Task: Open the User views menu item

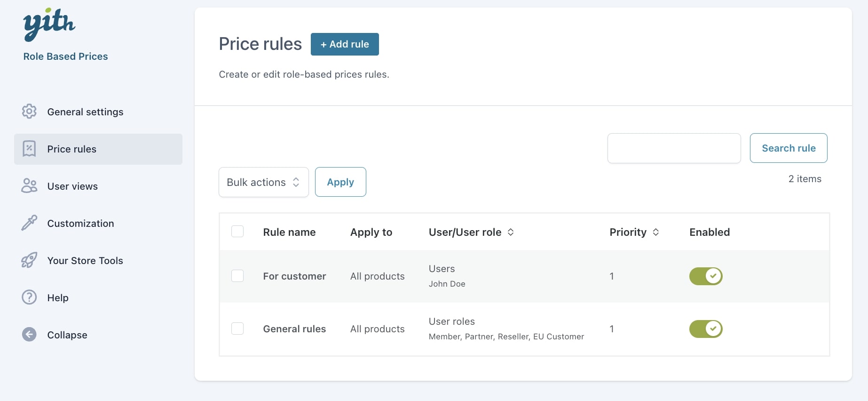Action: [72, 186]
